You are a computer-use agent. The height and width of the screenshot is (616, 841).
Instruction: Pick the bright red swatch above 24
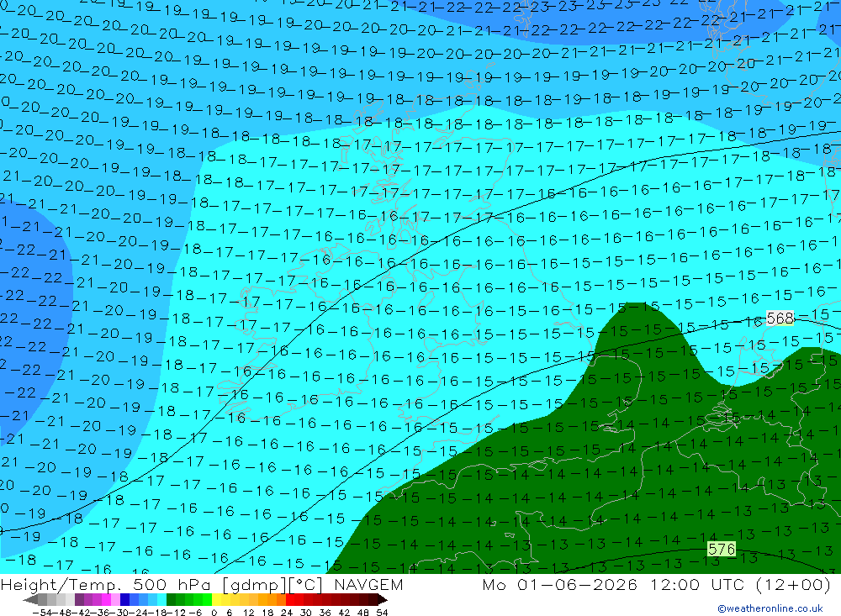tap(290, 600)
